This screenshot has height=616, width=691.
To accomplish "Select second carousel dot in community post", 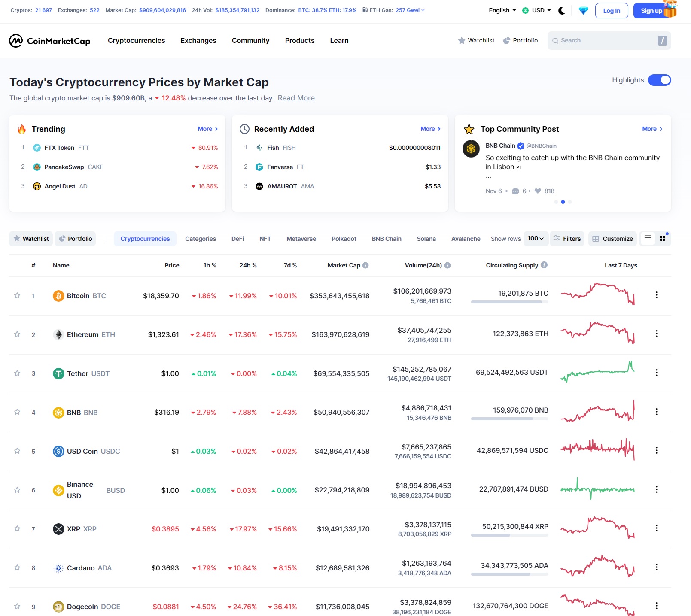I will coord(563,202).
